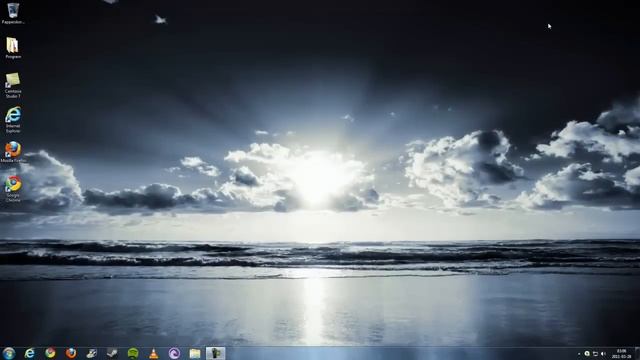Open the purple swirl app in taskbar
The height and width of the screenshot is (360, 640).
[174, 353]
